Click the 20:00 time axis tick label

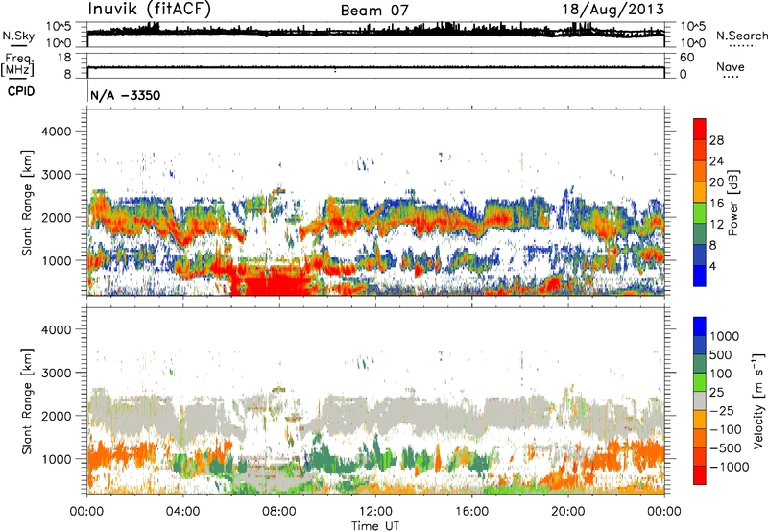pyautogui.click(x=568, y=512)
